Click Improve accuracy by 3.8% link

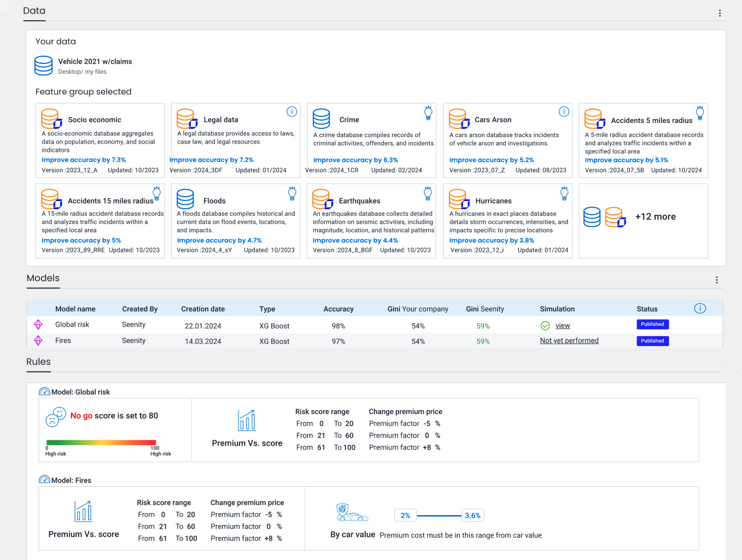(x=492, y=240)
